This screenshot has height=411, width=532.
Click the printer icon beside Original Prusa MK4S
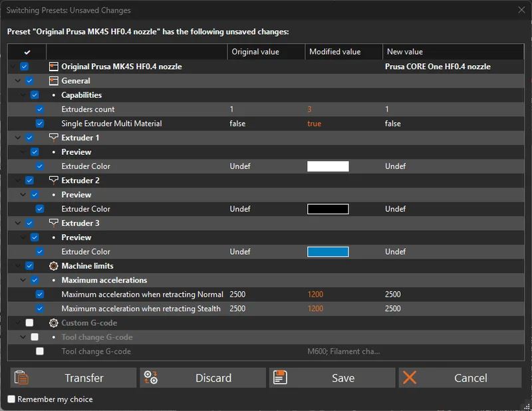pos(54,67)
